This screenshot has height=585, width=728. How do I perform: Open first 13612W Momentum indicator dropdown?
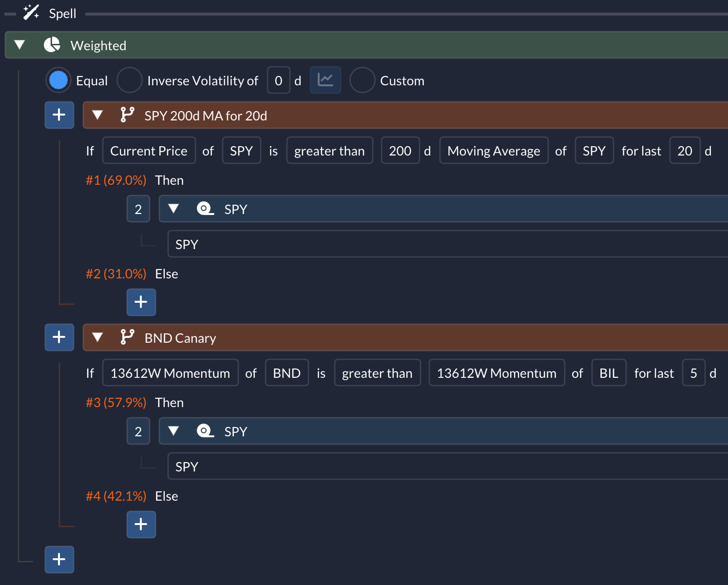(x=171, y=373)
